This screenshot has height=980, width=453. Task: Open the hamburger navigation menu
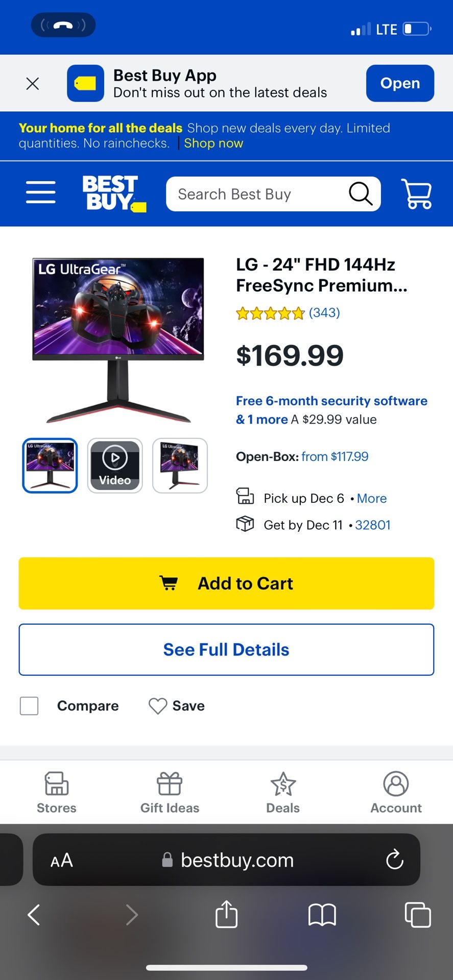coord(41,192)
